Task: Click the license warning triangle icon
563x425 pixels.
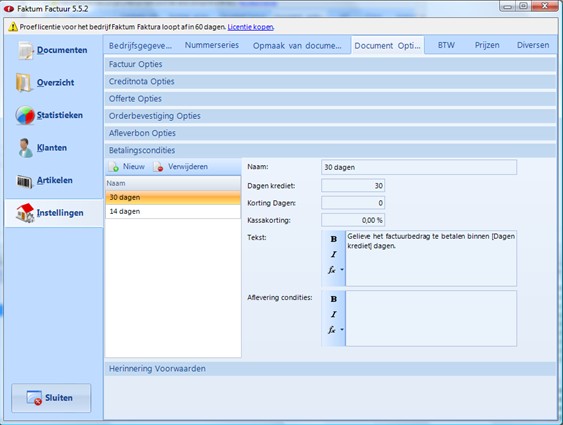Action: coord(13,27)
